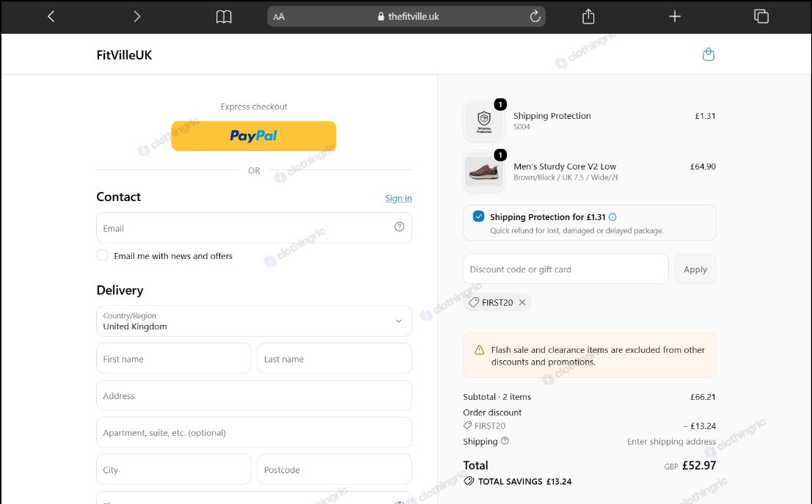Go back with the browser back arrow
Viewport: 812px width, 504px height.
point(51,17)
